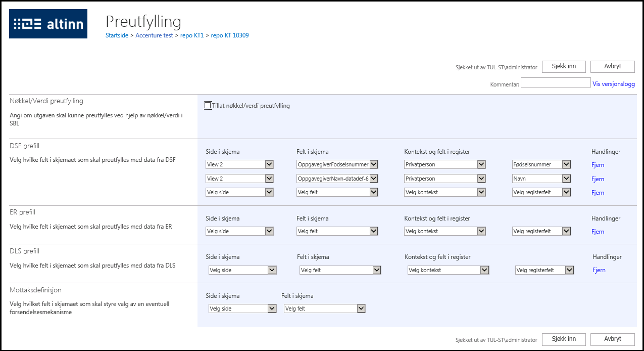Open repo KT 10309 breadcrumb link
The width and height of the screenshot is (644, 351).
pos(230,35)
